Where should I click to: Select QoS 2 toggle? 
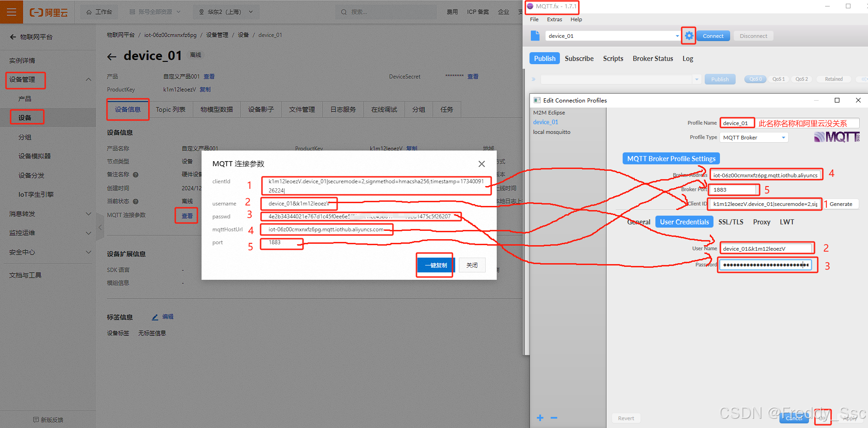[802, 79]
